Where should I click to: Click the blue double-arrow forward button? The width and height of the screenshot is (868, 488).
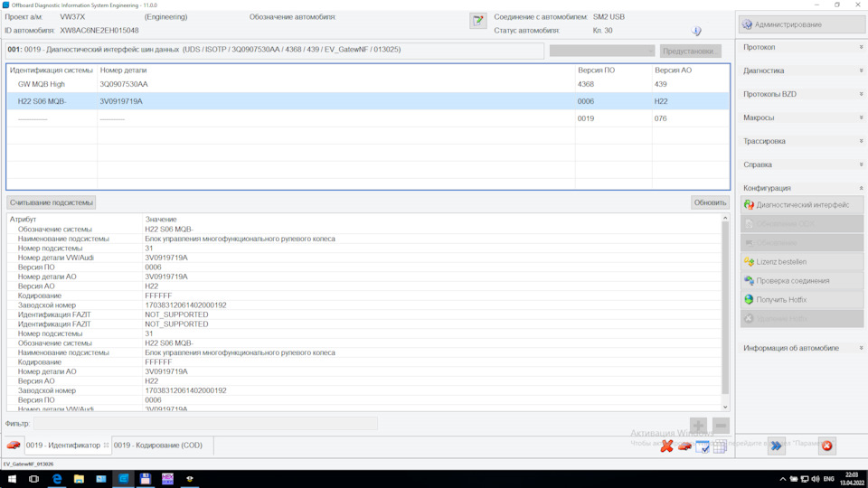pyautogui.click(x=776, y=446)
